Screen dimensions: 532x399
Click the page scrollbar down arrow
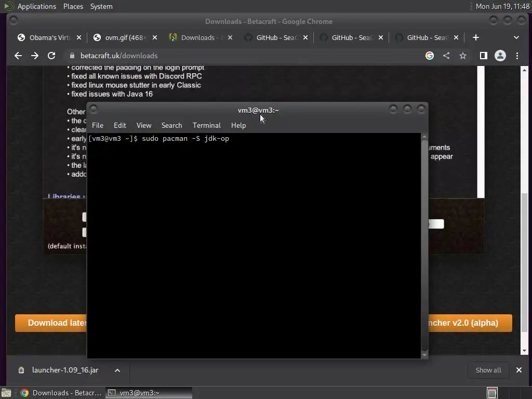click(525, 351)
